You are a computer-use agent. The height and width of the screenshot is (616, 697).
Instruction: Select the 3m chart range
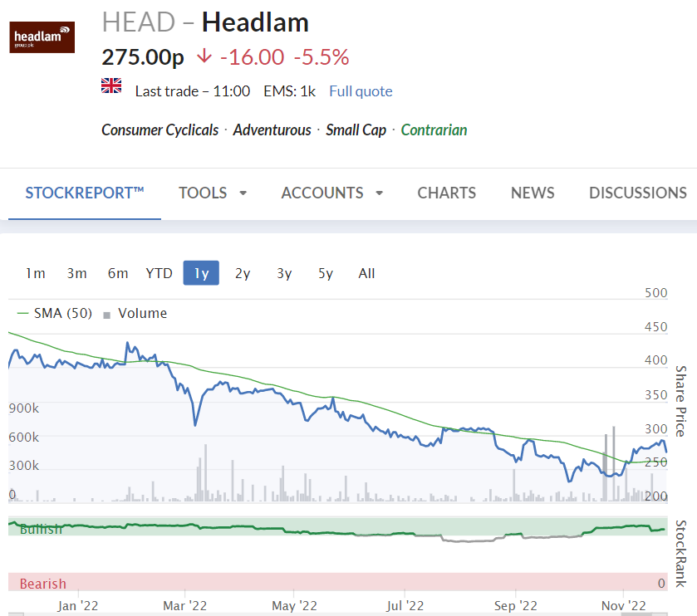coord(77,273)
